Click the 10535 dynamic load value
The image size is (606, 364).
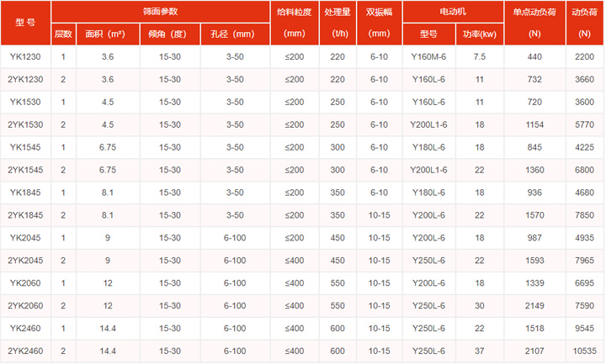(584, 351)
